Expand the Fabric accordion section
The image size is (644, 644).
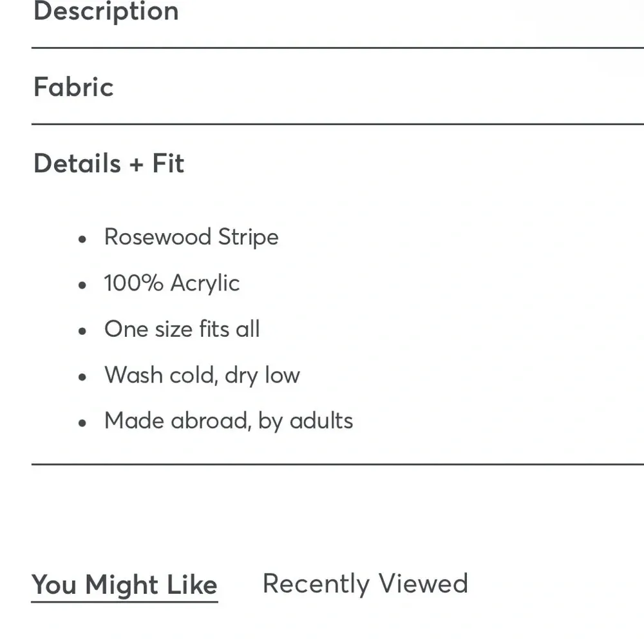click(73, 87)
